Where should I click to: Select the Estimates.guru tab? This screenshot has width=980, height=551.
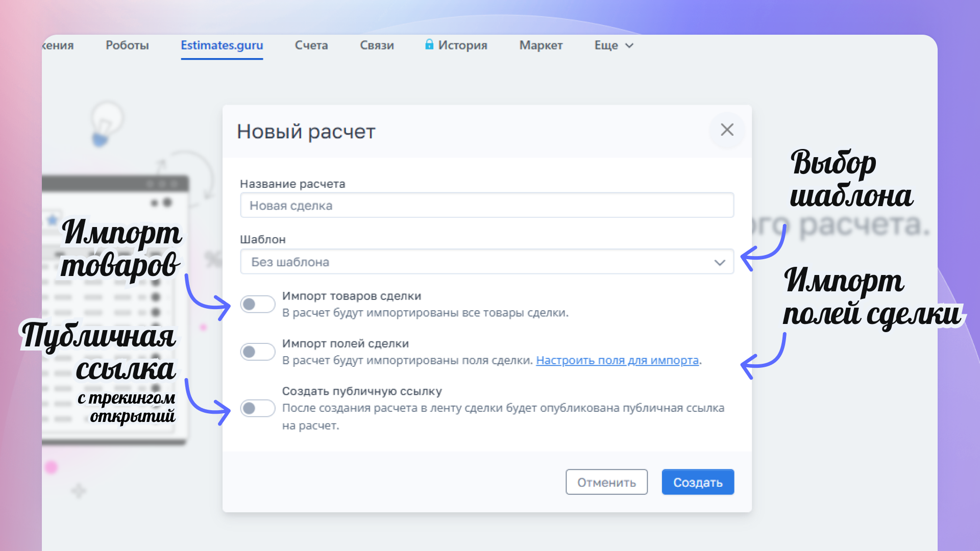(222, 45)
